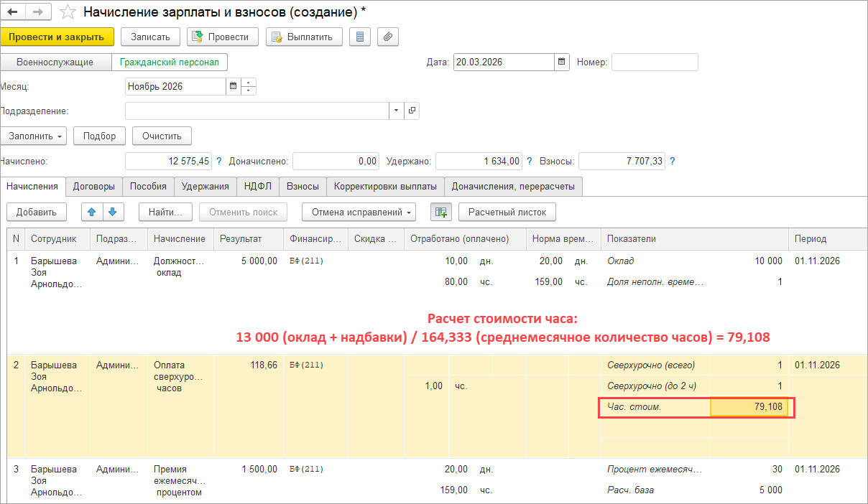
Task: Expand the Подразделение dropdown list
Action: 397,111
